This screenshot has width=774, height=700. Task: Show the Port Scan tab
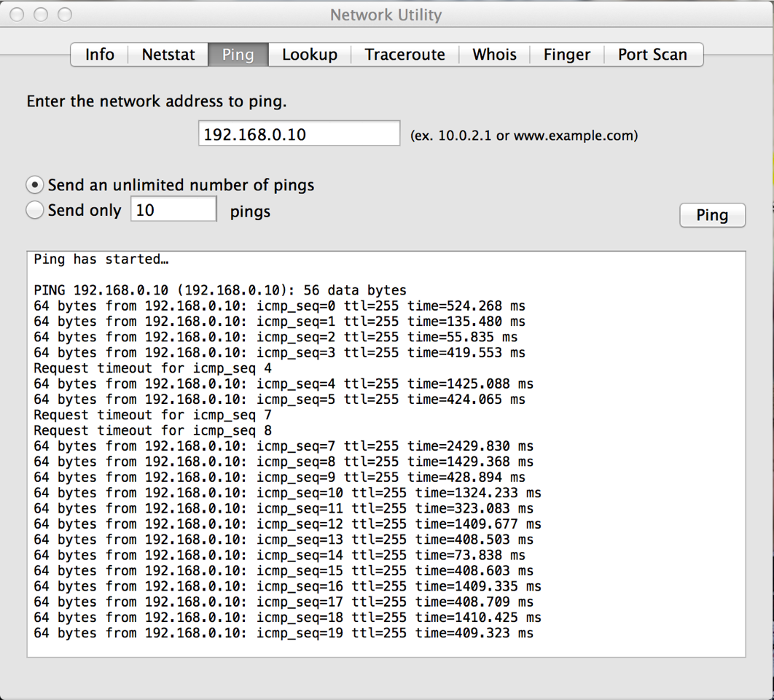point(652,55)
